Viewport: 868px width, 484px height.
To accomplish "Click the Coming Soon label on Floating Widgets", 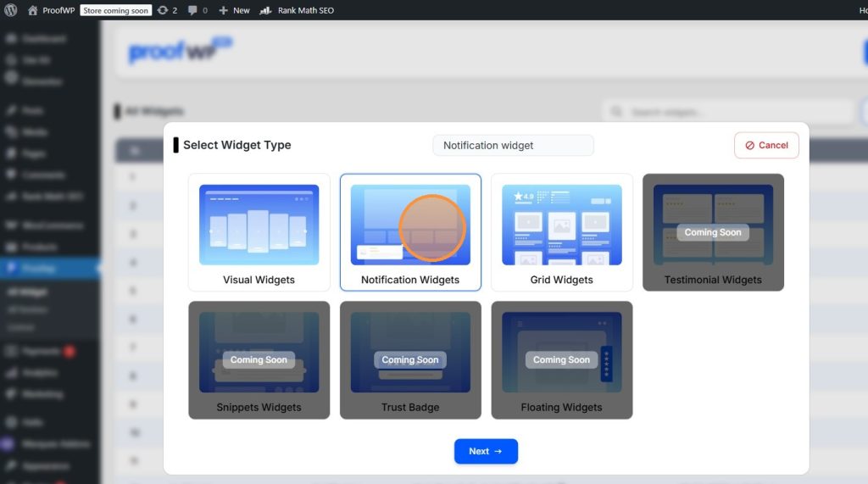I will (561, 360).
